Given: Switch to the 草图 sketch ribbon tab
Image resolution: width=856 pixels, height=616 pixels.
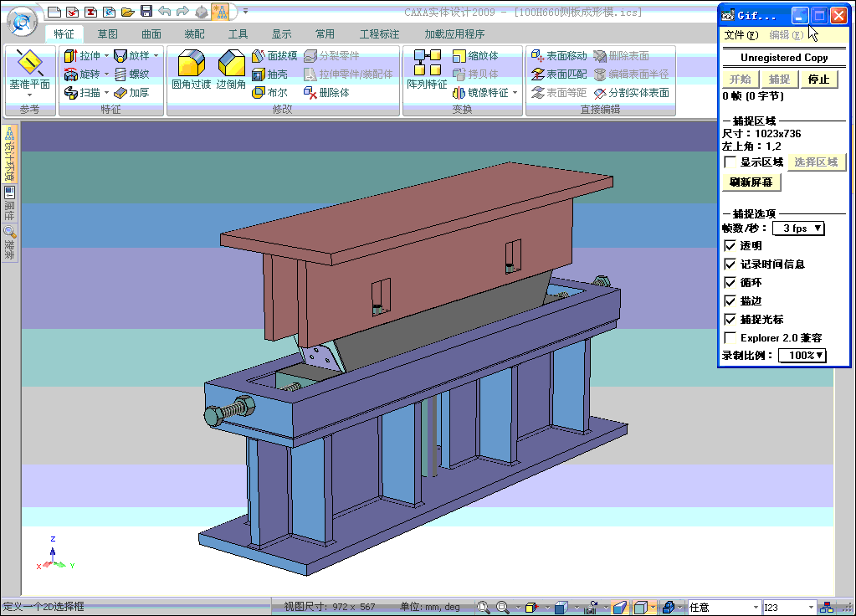Looking at the screenshot, I should click(107, 34).
